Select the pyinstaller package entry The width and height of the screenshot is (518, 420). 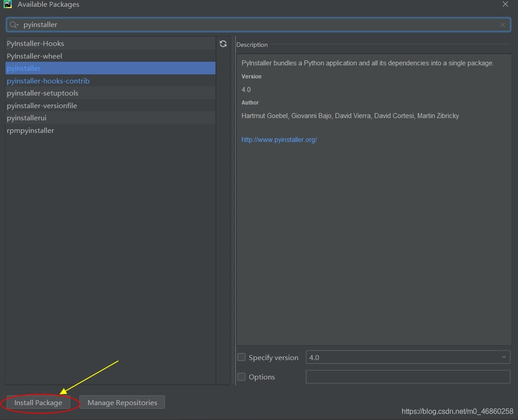click(x=23, y=68)
